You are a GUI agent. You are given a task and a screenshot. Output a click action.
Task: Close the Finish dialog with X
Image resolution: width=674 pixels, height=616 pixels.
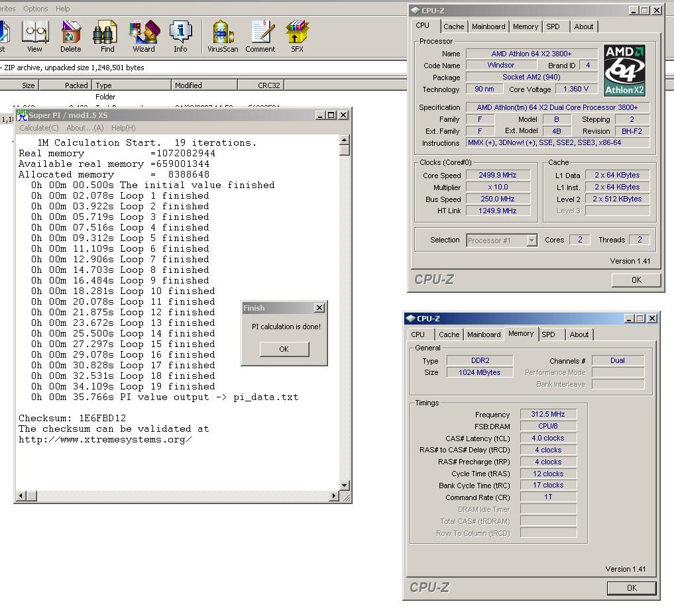pos(319,307)
